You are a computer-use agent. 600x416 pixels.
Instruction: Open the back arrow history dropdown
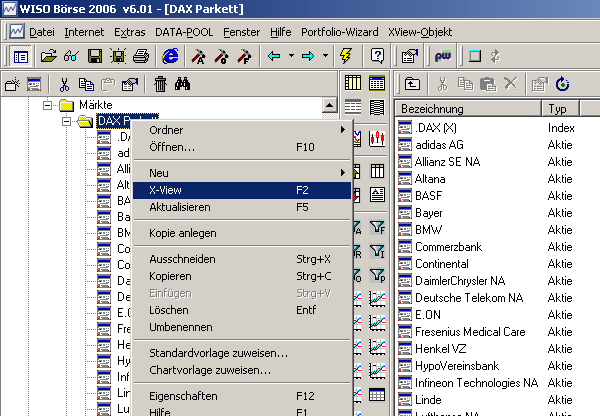tap(291, 56)
